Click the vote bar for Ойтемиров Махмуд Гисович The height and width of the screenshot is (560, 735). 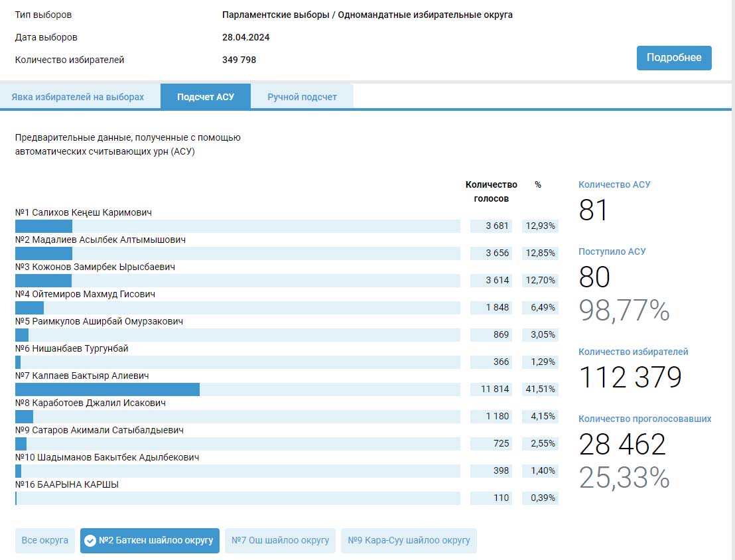coord(30,308)
